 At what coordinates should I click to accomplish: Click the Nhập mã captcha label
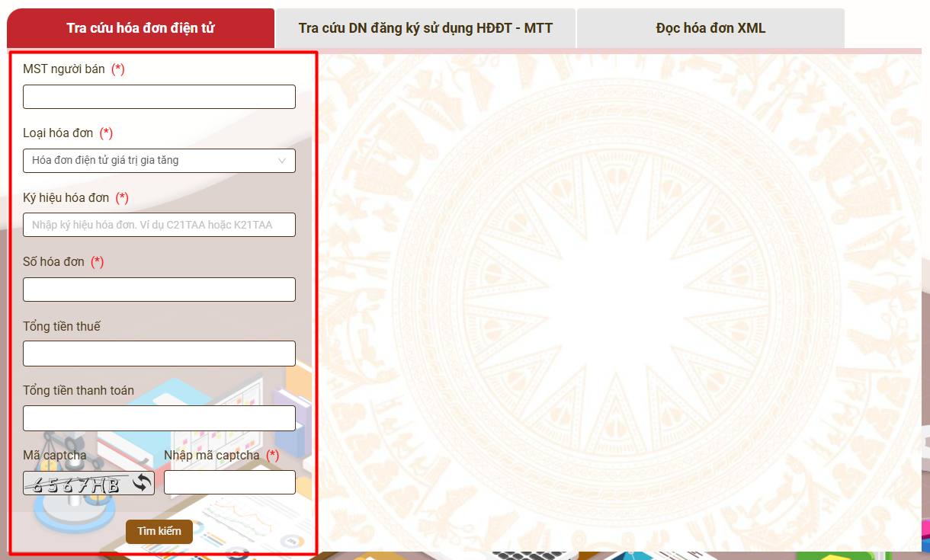tap(212, 456)
